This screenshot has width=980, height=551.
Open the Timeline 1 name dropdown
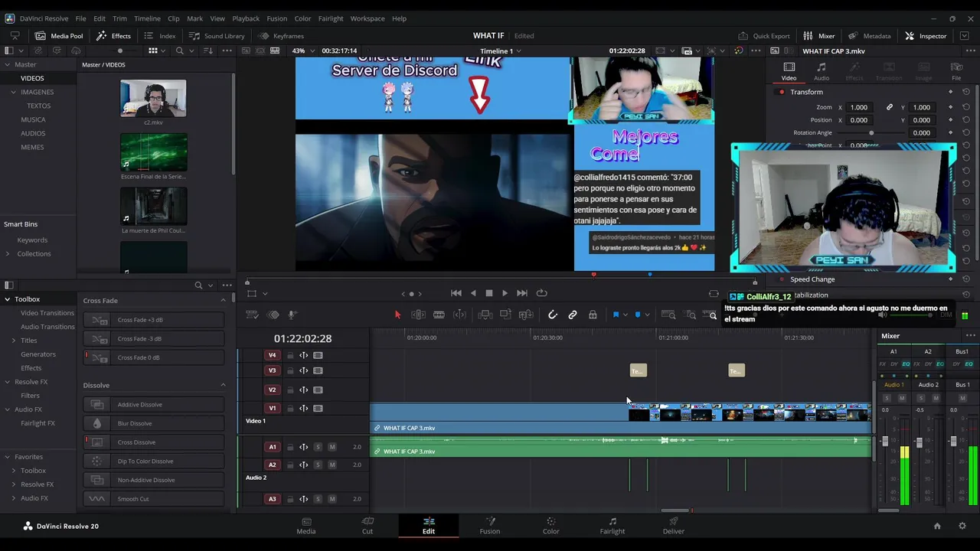click(x=501, y=51)
